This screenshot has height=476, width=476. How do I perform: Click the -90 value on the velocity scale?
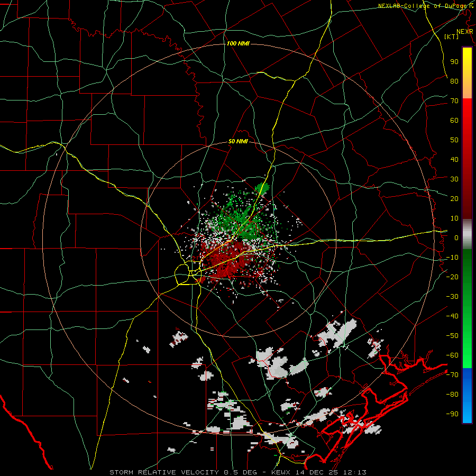coord(452,414)
